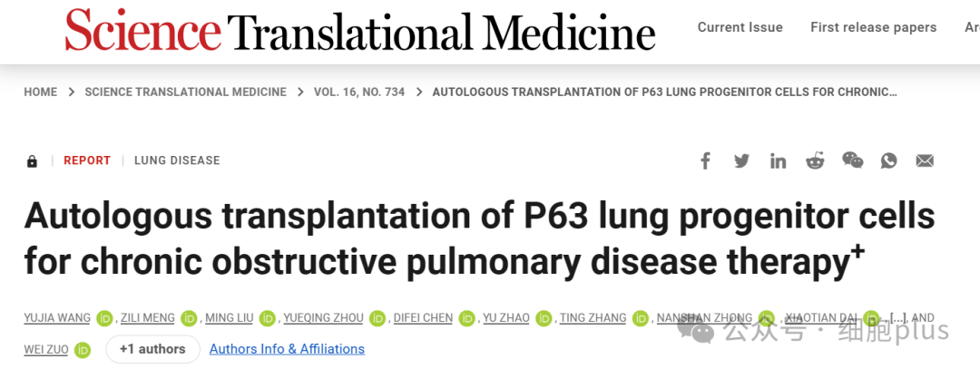This screenshot has height=369, width=980.
Task: Share article on Facebook
Action: [x=705, y=161]
